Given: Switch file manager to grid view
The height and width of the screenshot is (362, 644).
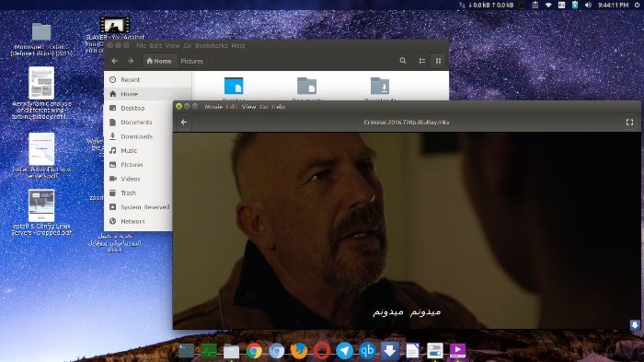Looking at the screenshot, I should point(438,61).
